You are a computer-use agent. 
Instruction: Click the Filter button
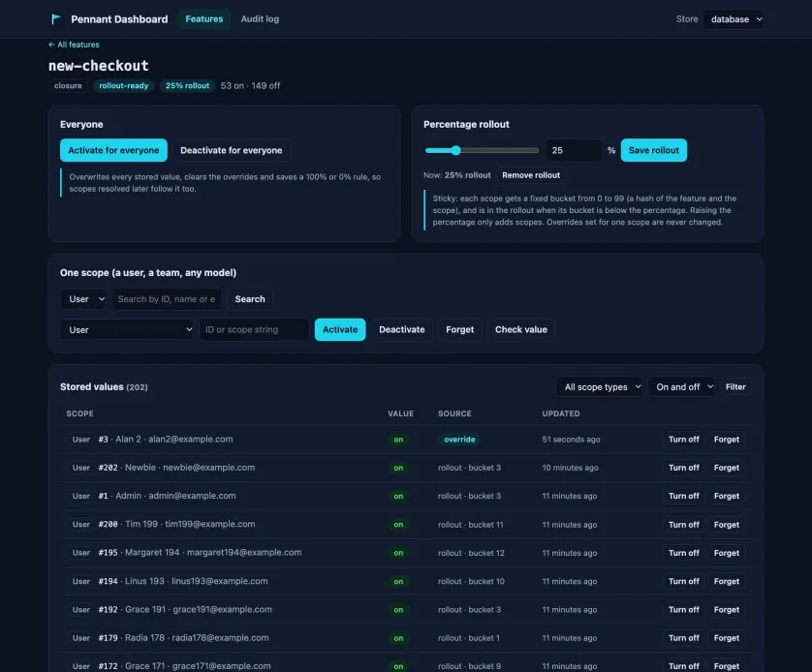click(x=735, y=387)
